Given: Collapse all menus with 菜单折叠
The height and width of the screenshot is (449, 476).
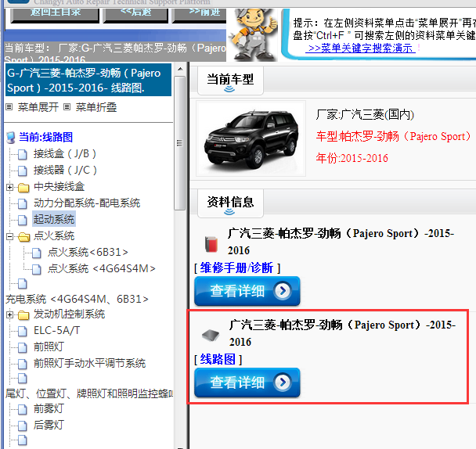Looking at the screenshot, I should coord(96,107).
